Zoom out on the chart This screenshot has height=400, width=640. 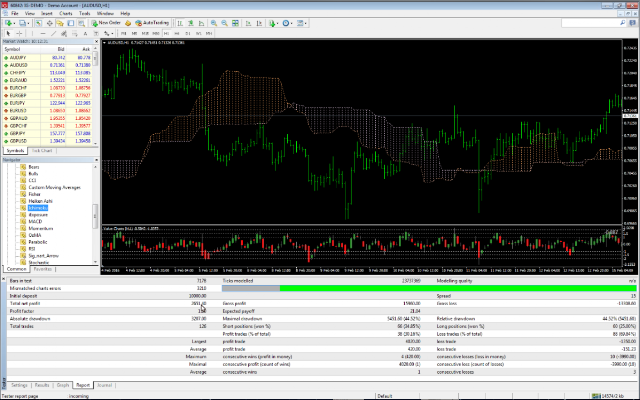pyautogui.click(x=224, y=23)
